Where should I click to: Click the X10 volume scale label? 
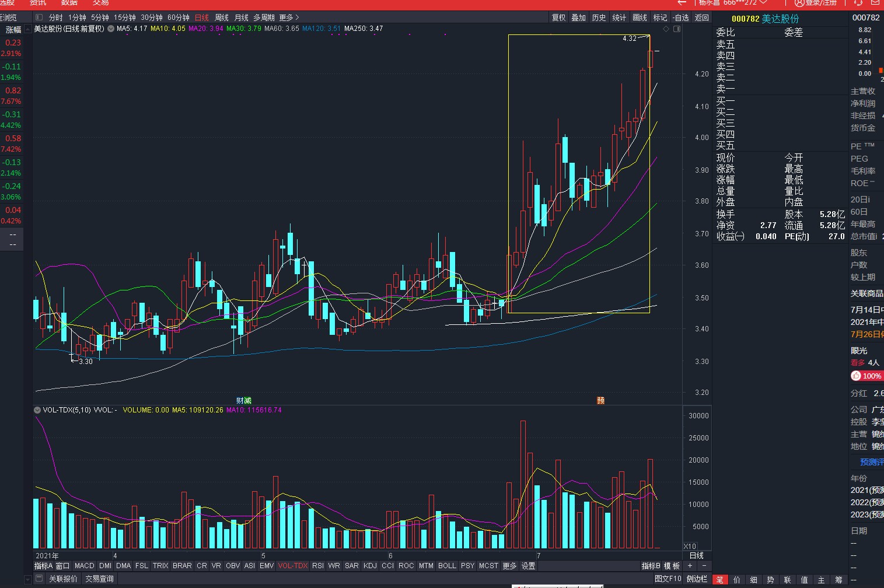(x=690, y=547)
